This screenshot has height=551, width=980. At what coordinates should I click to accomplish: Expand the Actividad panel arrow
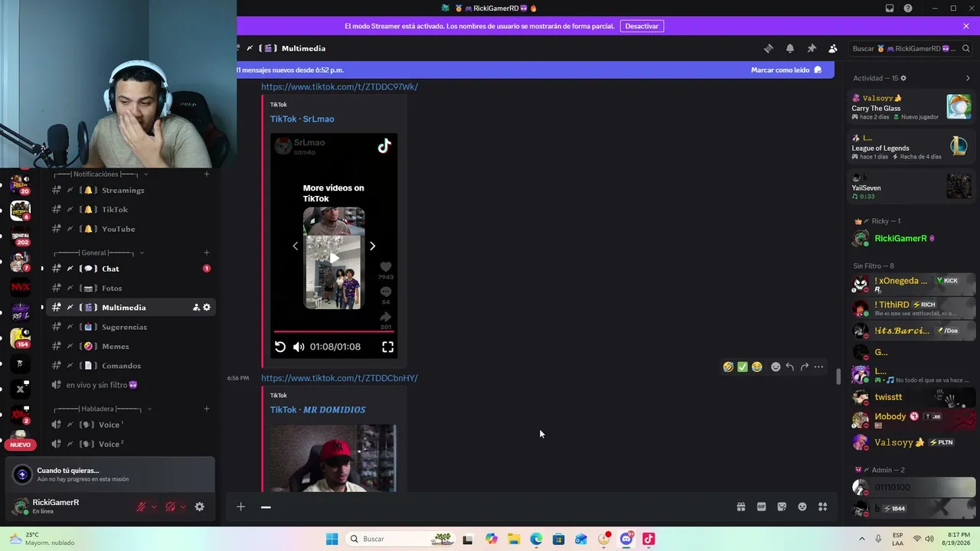click(968, 78)
